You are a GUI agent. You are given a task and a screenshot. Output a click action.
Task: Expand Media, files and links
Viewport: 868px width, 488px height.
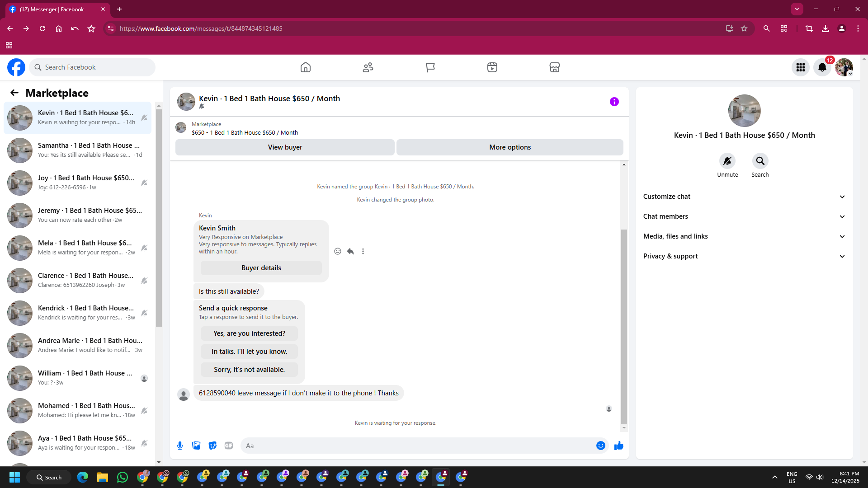click(744, 236)
